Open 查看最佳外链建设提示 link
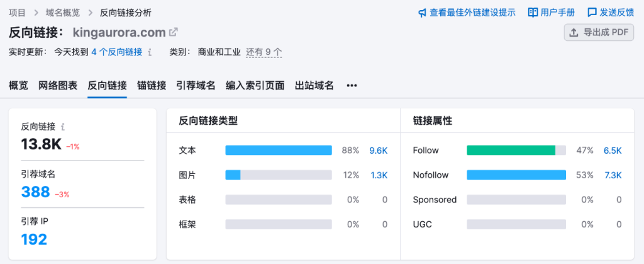Image resolution: width=644 pixels, height=264 pixels. tap(472, 13)
